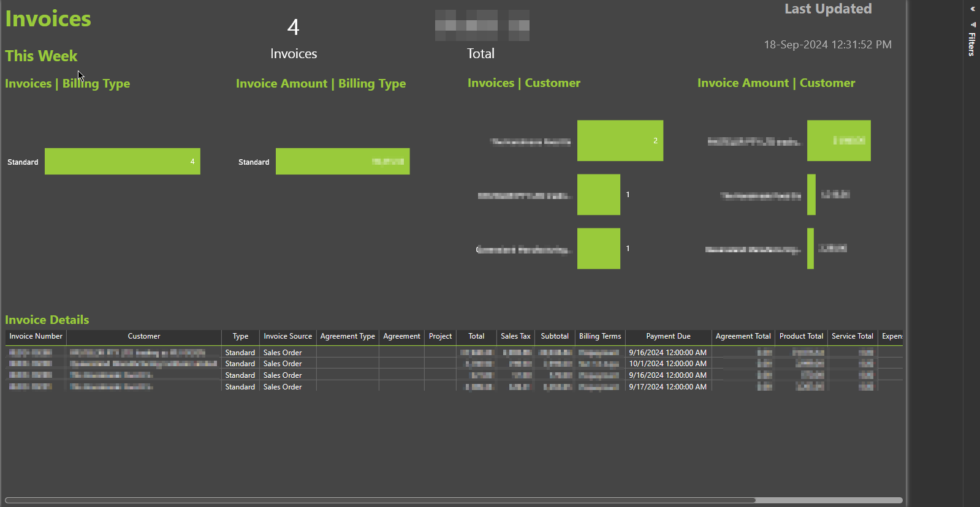Click the Project column header
980x507 pixels.
click(x=440, y=336)
